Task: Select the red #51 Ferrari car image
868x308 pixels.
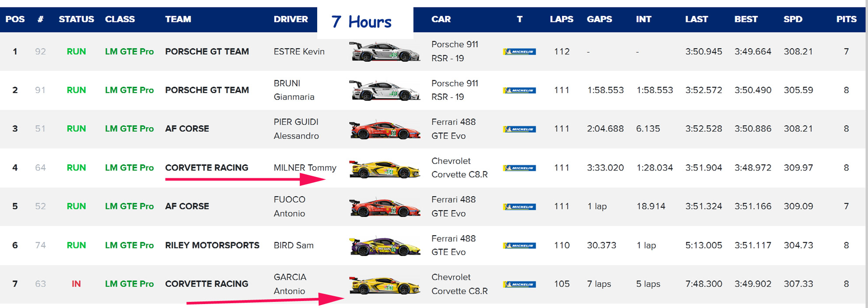Action: click(x=384, y=129)
